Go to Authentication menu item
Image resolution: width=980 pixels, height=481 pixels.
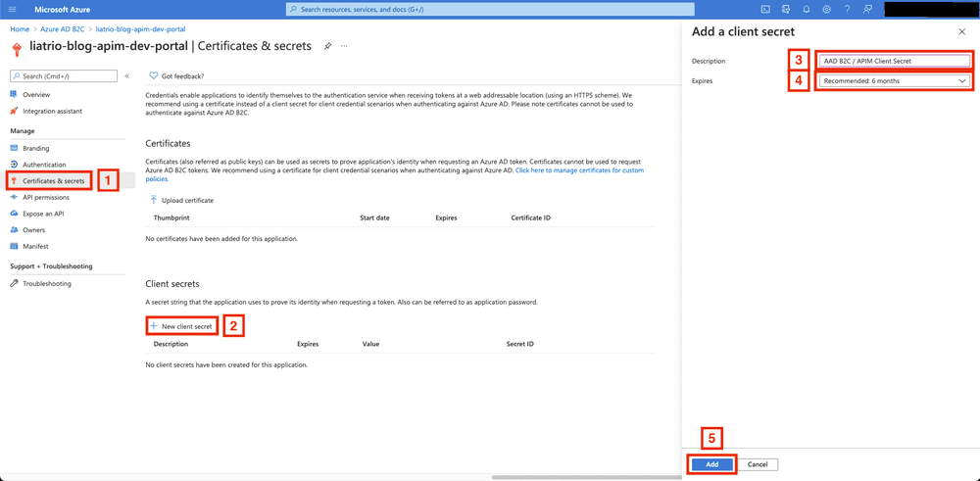pyautogui.click(x=44, y=165)
